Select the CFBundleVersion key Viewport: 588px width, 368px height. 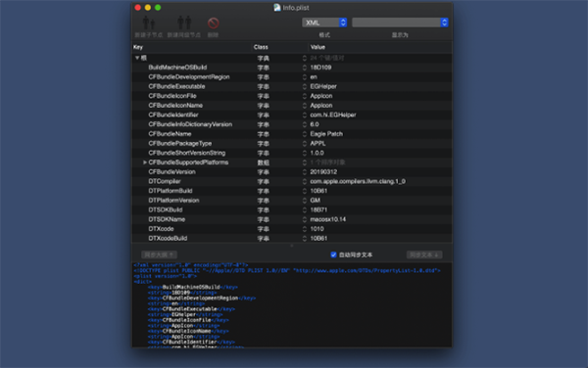(171, 172)
